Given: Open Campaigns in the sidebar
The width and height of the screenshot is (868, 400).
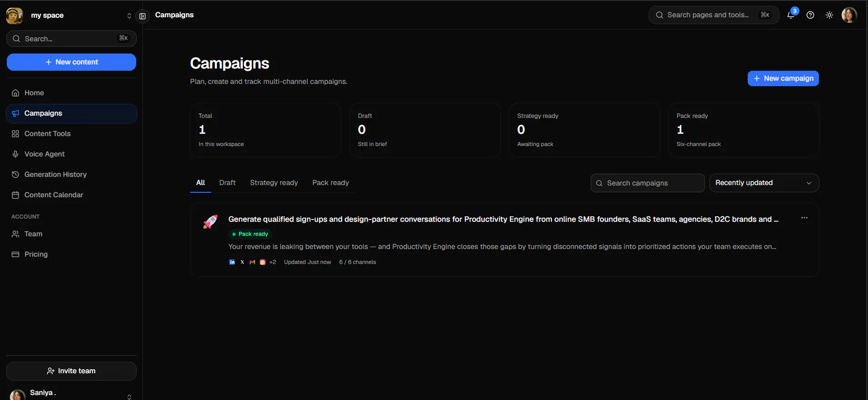Looking at the screenshot, I should [71, 113].
